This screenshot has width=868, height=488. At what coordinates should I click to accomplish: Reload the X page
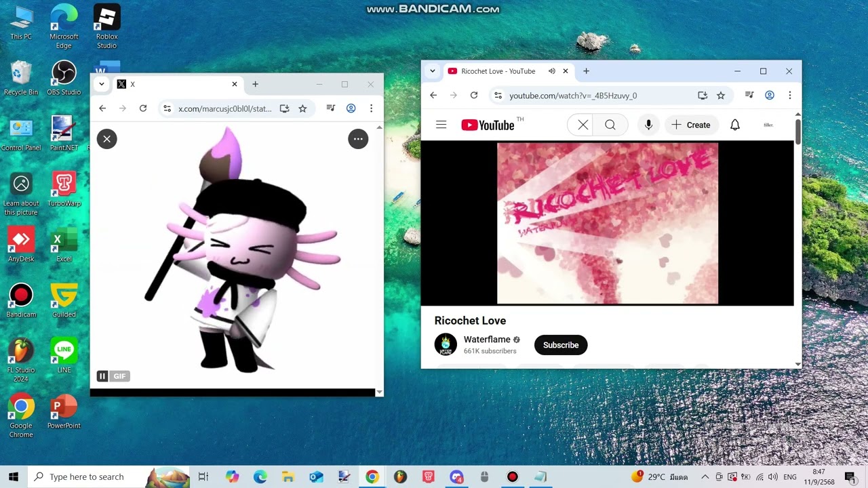tap(143, 108)
